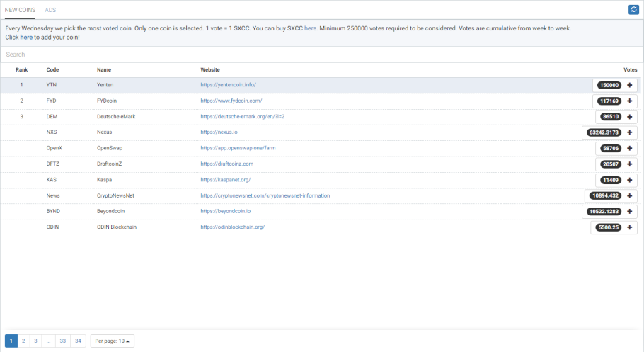Click 'here' to add your coin
Image resolution: width=644 pixels, height=352 pixels.
(x=26, y=37)
